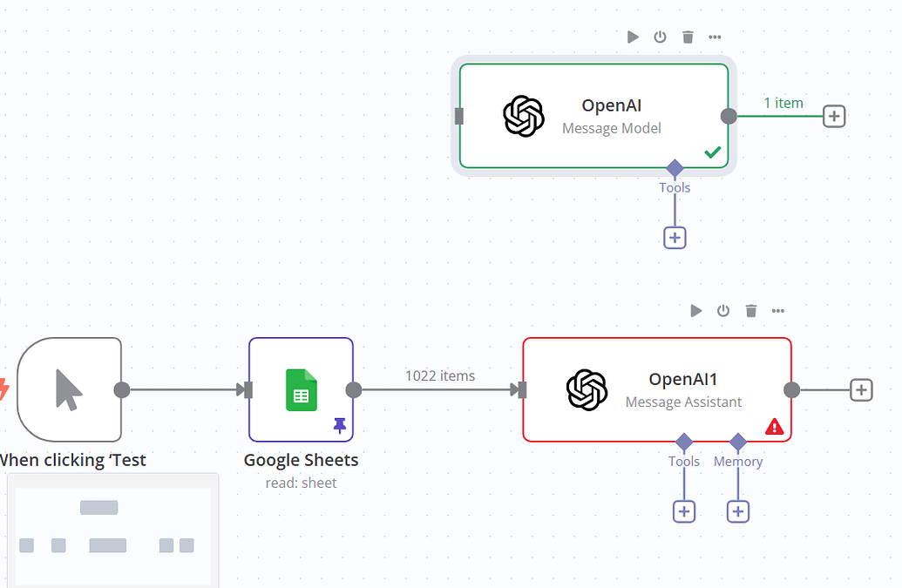Run the OpenAI Message Model node

[633, 37]
